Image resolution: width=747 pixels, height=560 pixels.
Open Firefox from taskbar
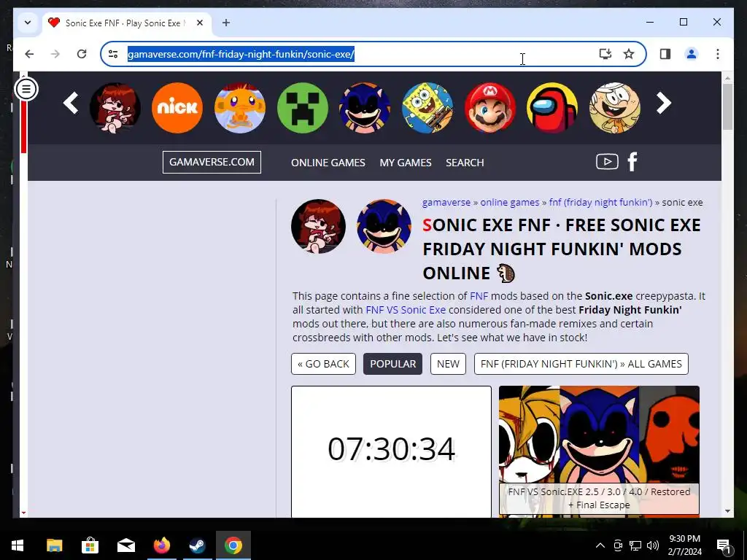coord(161,545)
